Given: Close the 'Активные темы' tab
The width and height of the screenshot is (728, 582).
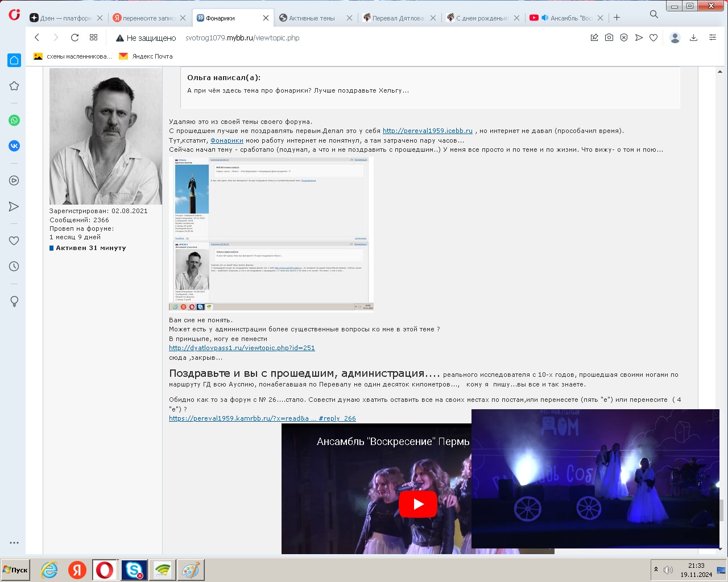Looking at the screenshot, I should point(349,18).
